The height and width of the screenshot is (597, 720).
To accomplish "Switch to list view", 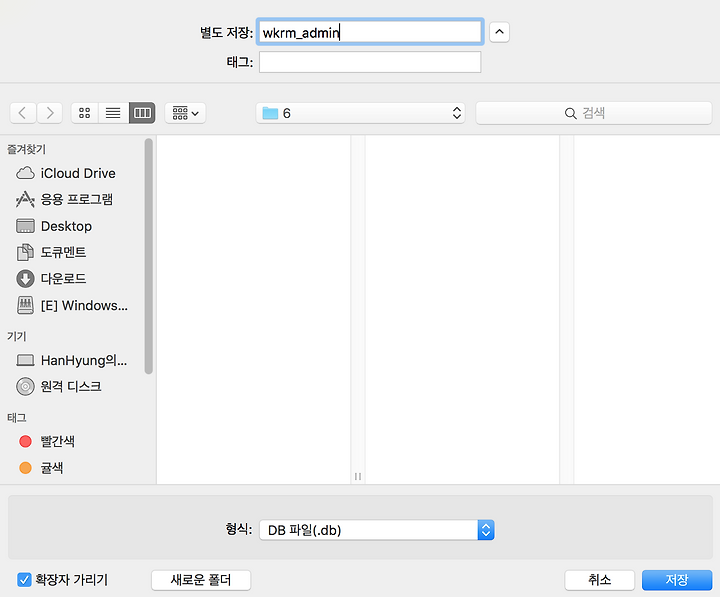I will tap(113, 113).
